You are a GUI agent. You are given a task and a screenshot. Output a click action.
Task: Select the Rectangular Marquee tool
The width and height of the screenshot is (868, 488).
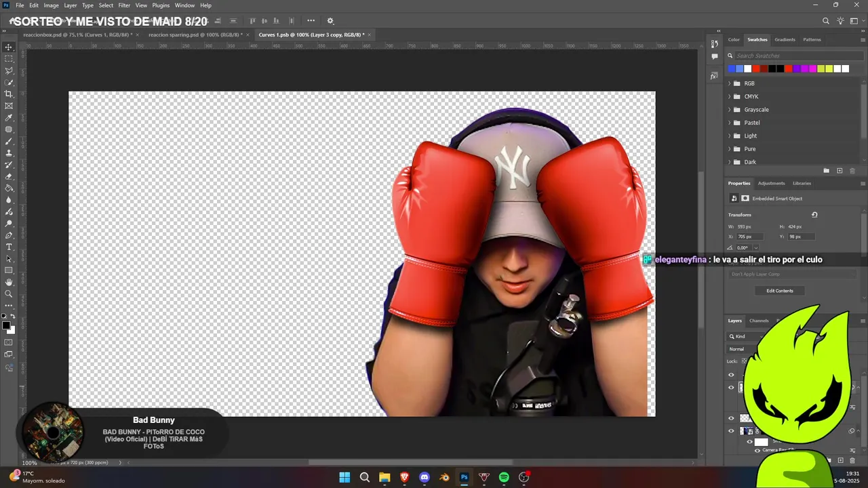[x=9, y=59]
